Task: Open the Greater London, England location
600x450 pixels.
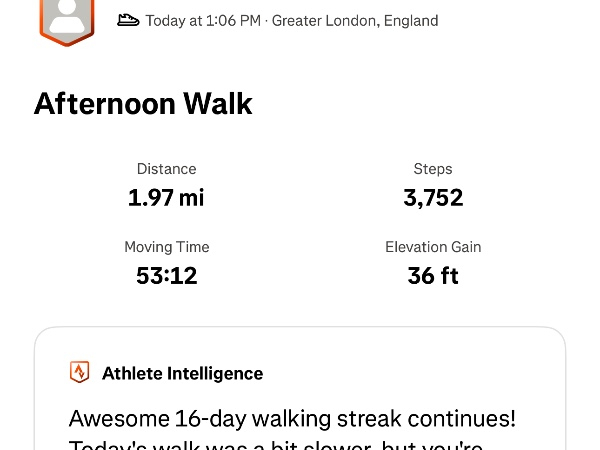Action: (355, 20)
